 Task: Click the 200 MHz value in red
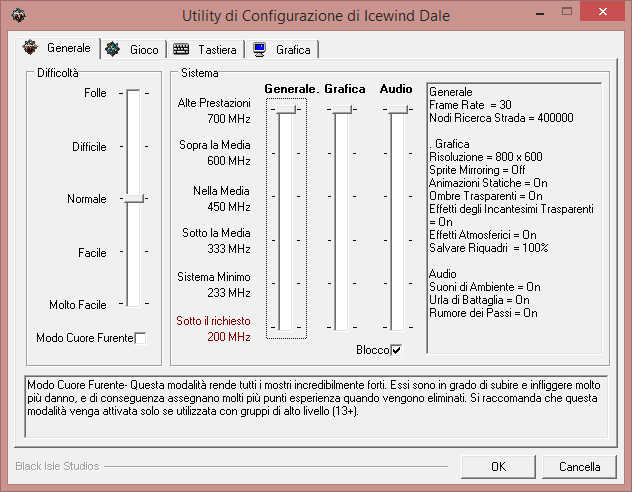pos(229,337)
